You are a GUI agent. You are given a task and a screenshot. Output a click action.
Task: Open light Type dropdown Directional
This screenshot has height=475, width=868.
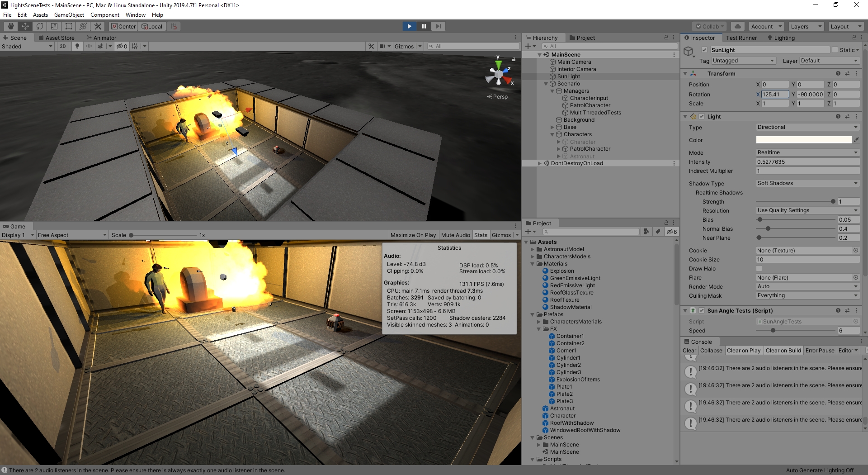(x=808, y=127)
